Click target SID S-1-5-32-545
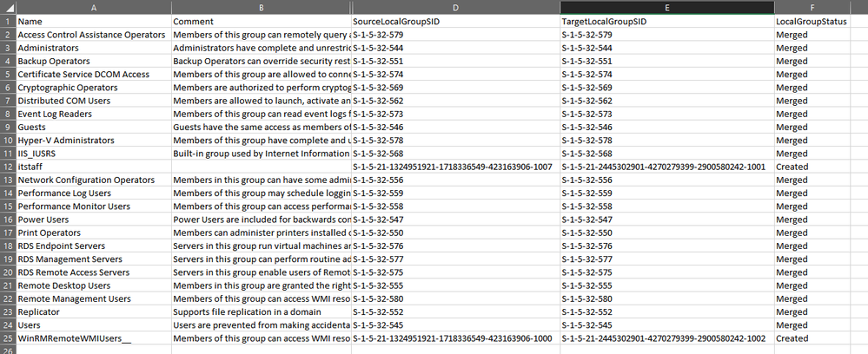 click(667, 325)
